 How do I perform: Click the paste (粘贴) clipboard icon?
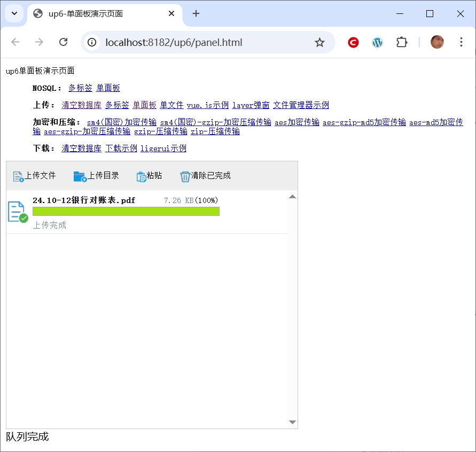coord(141,176)
